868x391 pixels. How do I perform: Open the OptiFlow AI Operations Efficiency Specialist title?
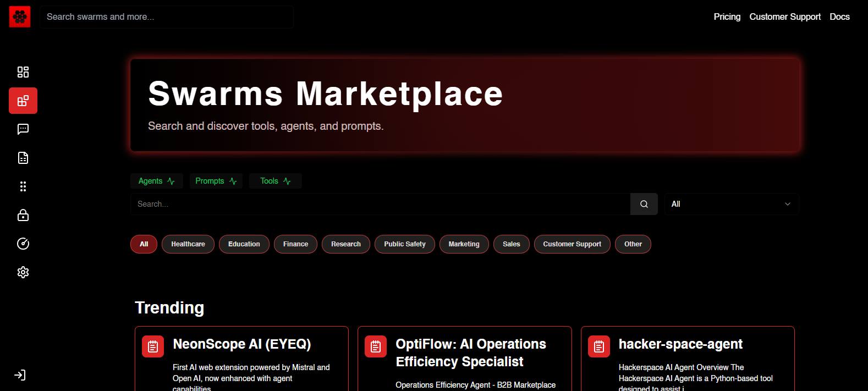pos(471,353)
